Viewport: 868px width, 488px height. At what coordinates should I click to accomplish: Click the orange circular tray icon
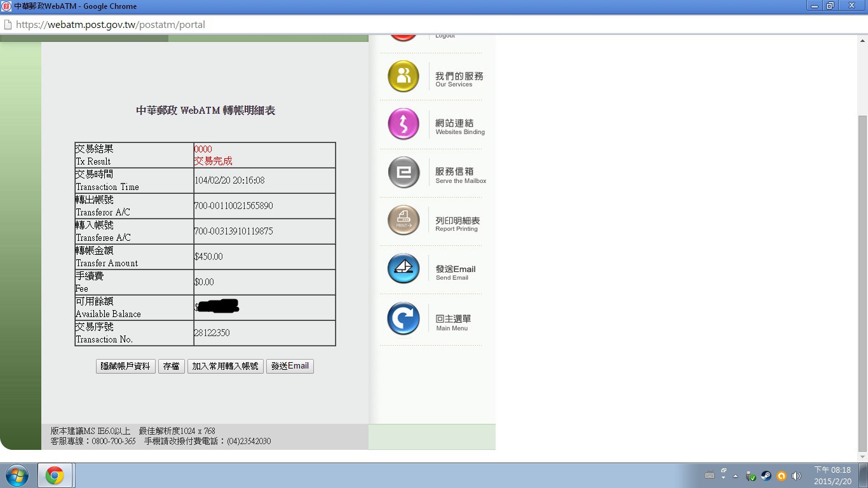click(782, 476)
